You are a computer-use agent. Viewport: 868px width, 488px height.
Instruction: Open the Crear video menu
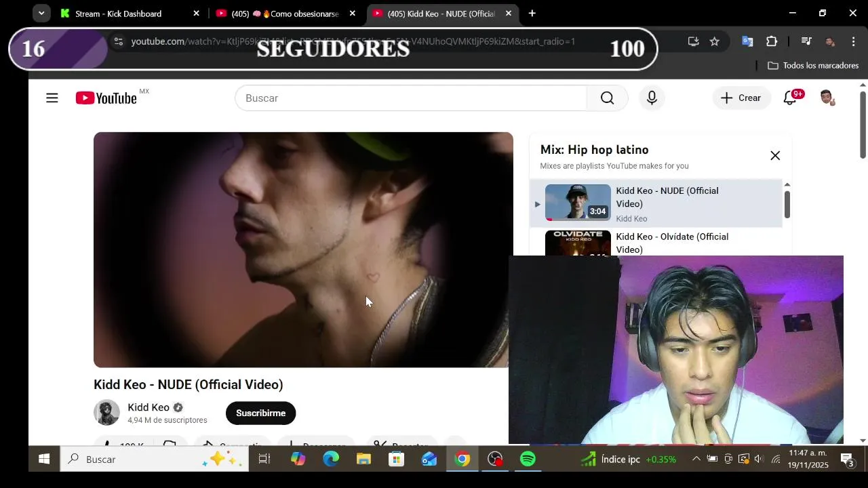(741, 98)
